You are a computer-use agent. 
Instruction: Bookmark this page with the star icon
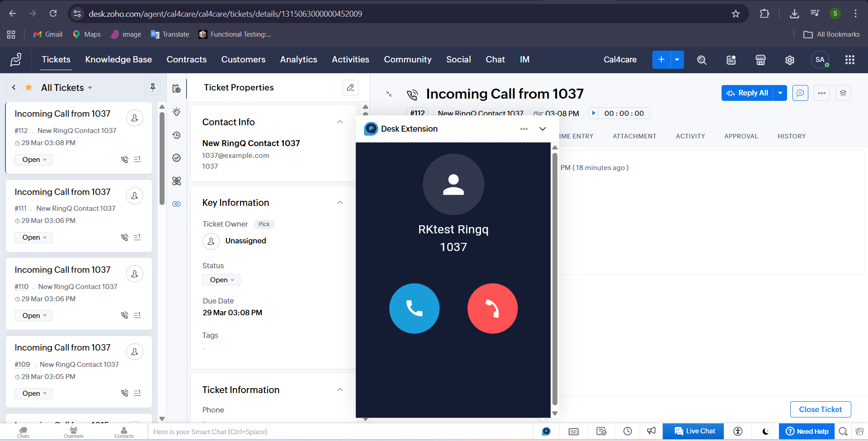point(736,14)
